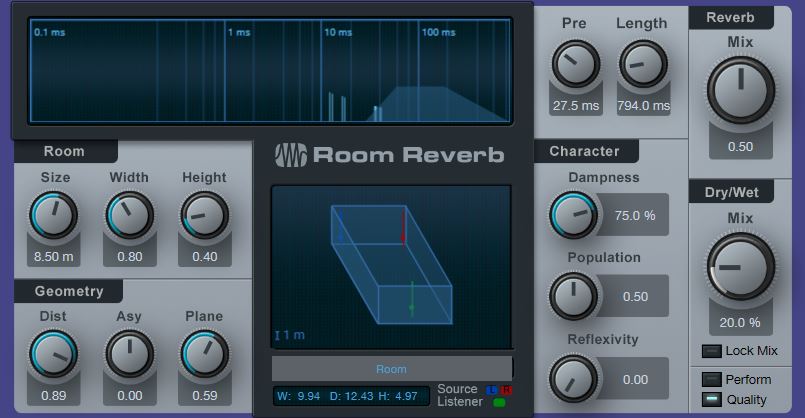This screenshot has height=418, width=805.
Task: Click the room Width knob
Action: pyautogui.click(x=129, y=215)
